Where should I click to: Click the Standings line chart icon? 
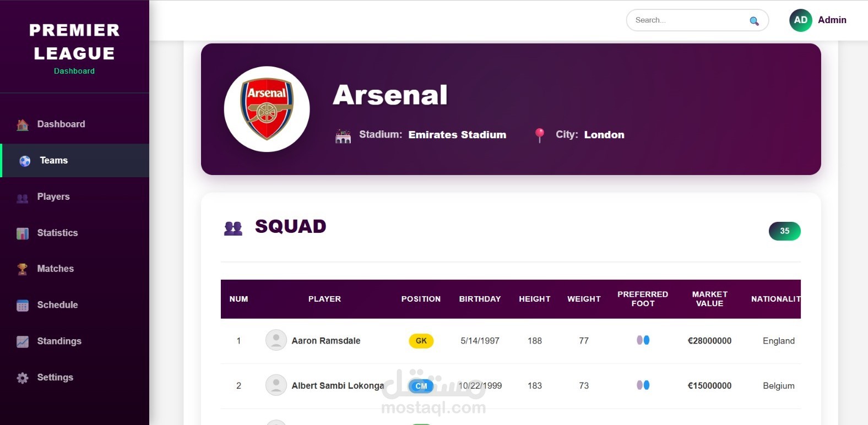tap(23, 342)
